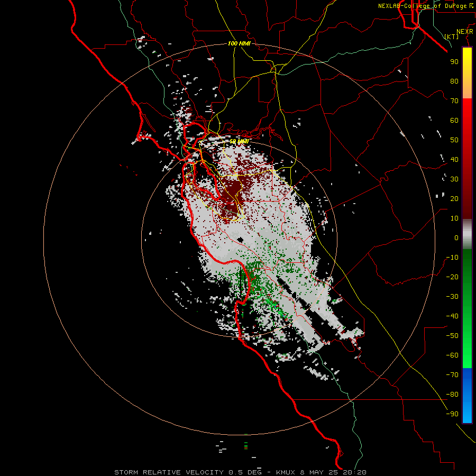Select the -10 scale value
The width and height of the screenshot is (476, 476).
coord(452,258)
